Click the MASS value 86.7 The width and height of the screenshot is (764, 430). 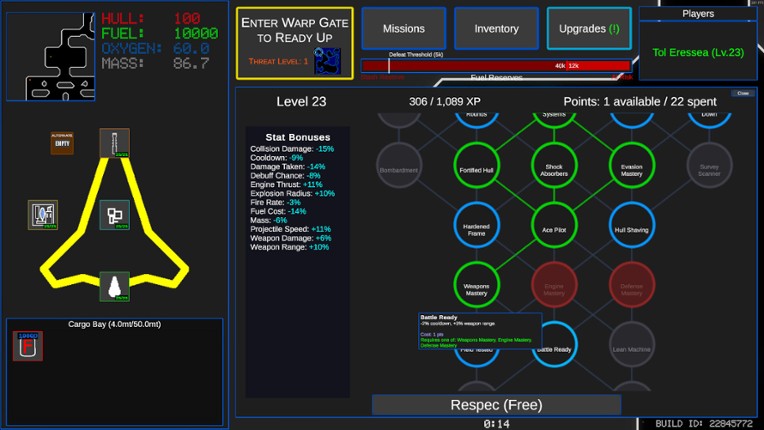coord(191,63)
